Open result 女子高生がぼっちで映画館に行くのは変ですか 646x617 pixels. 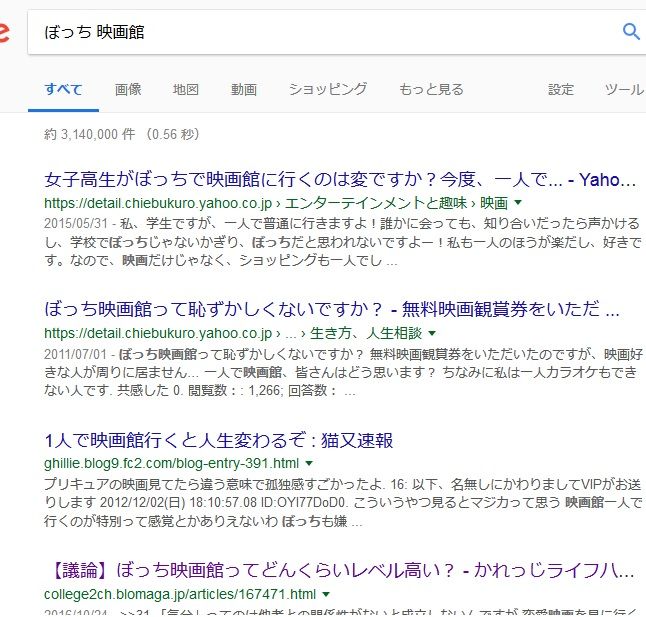point(340,180)
